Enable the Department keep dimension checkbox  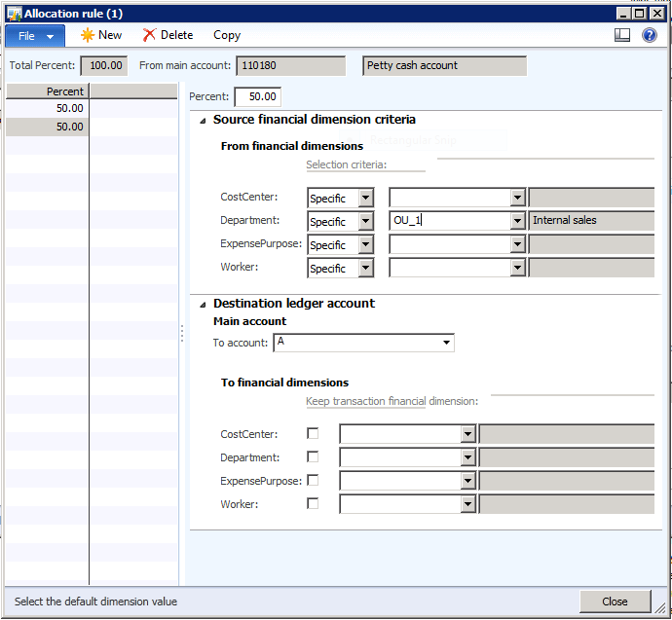[313, 457]
